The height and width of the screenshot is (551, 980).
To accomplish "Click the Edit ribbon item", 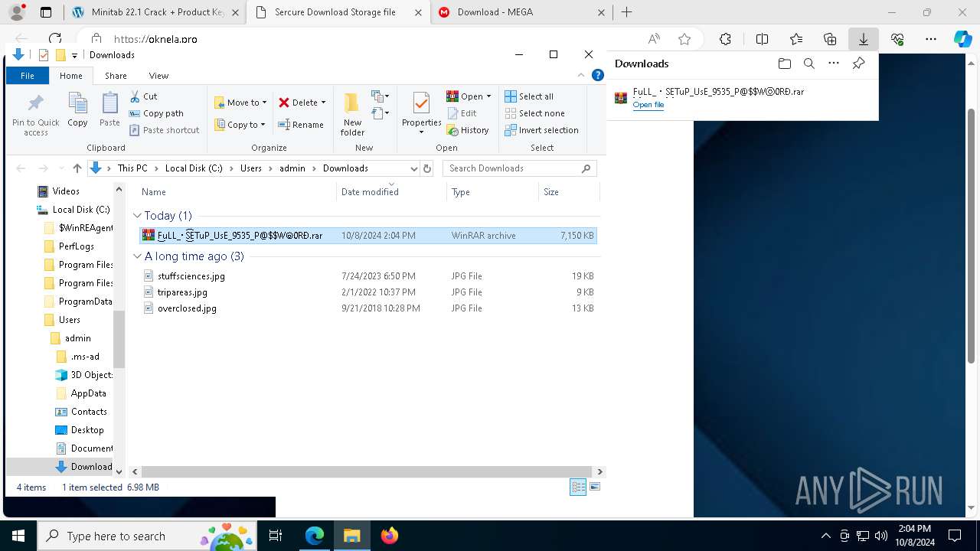I will click(462, 113).
